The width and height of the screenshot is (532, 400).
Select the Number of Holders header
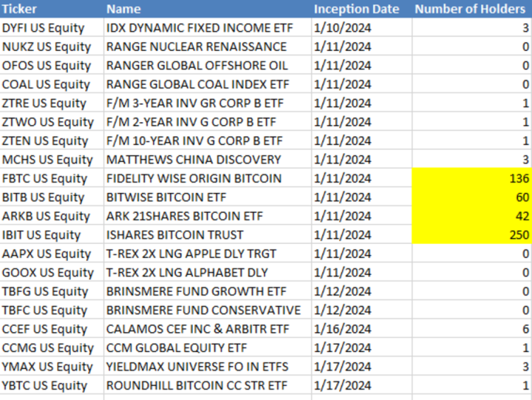click(x=472, y=9)
